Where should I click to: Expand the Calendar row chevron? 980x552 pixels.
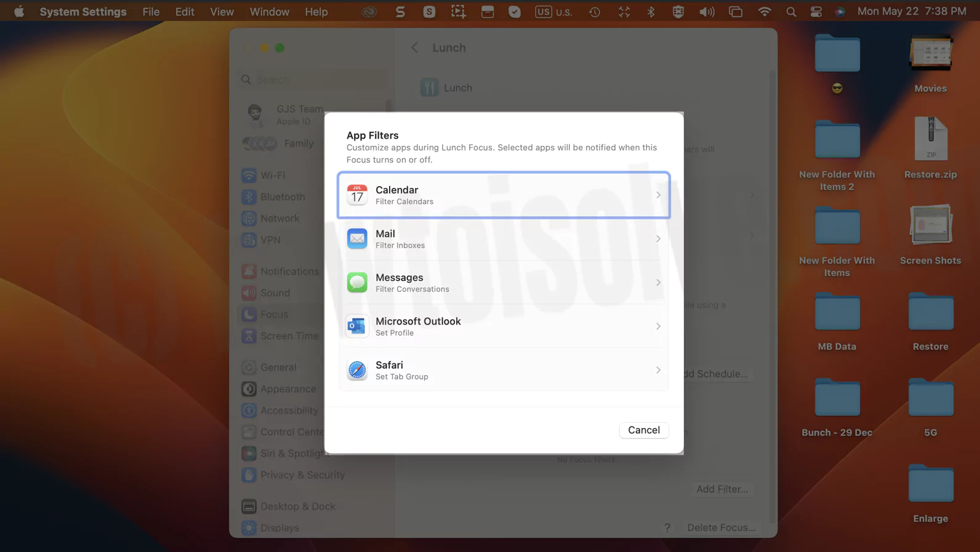[658, 195]
